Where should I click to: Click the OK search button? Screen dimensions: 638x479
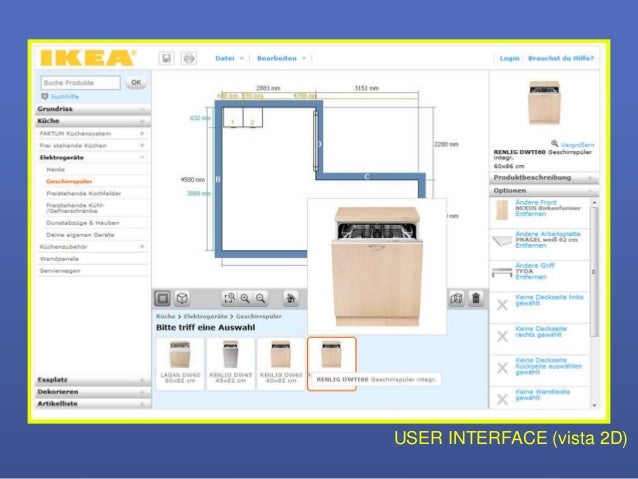136,83
